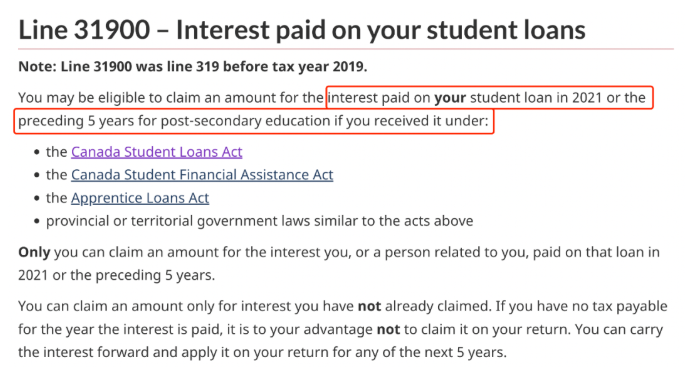Open the Canada Student Financial Assistance Act link
Viewport: 688px width, 377px height.
pyautogui.click(x=202, y=175)
